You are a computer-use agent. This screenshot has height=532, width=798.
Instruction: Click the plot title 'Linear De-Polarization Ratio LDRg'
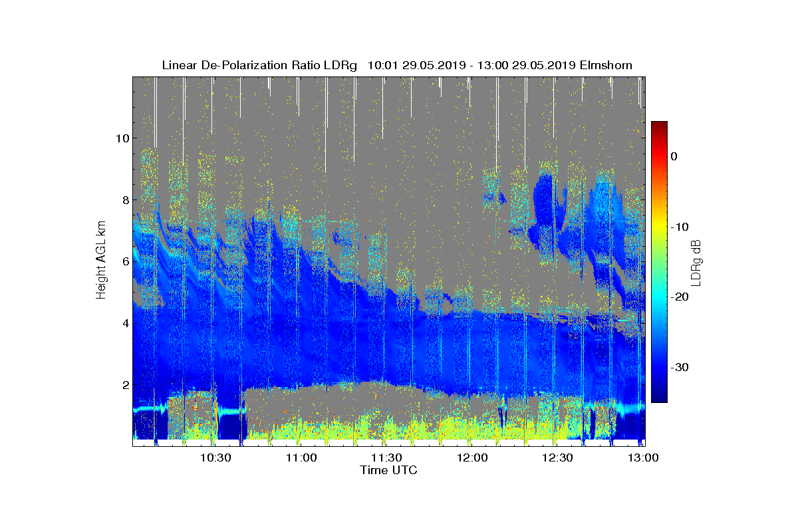[259, 65]
